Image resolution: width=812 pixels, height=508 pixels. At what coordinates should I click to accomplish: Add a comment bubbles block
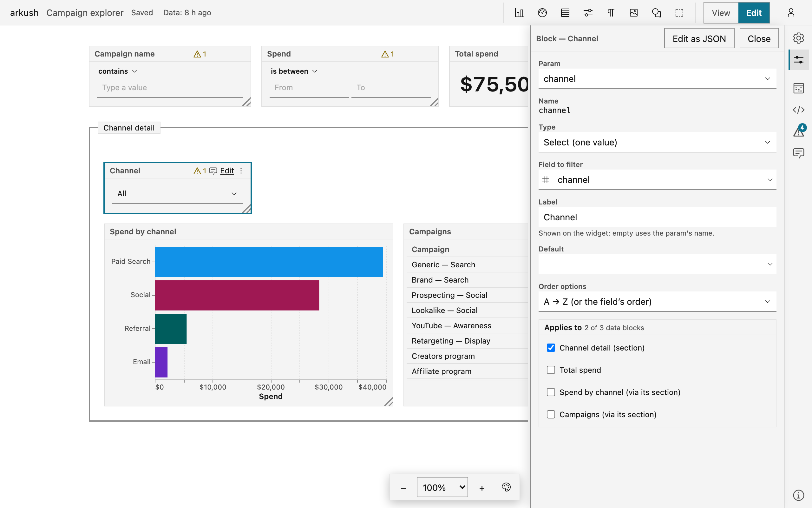click(656, 13)
